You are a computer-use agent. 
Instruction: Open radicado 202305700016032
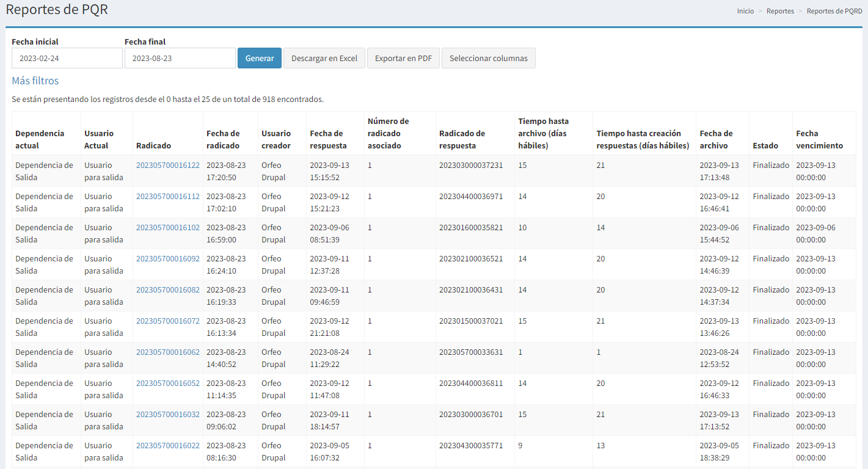tap(167, 414)
